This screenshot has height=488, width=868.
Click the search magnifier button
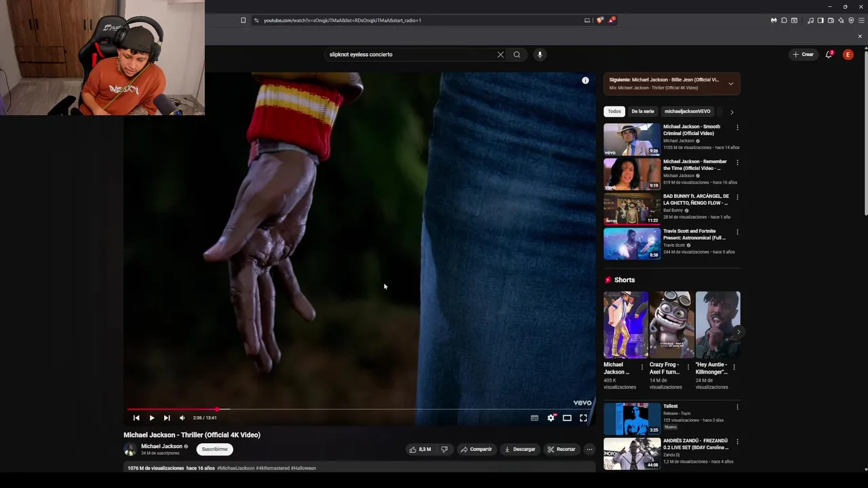pos(517,54)
